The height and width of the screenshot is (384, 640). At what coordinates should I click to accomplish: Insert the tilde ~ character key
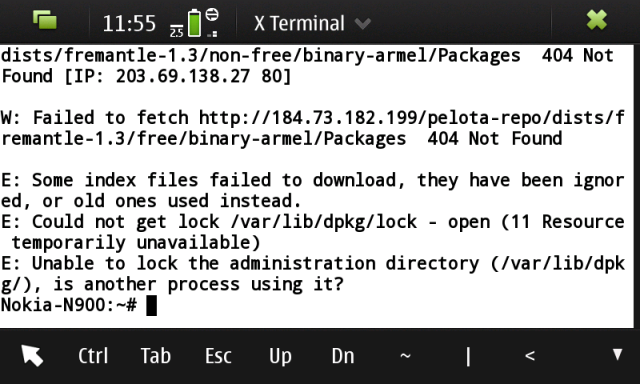tap(405, 356)
